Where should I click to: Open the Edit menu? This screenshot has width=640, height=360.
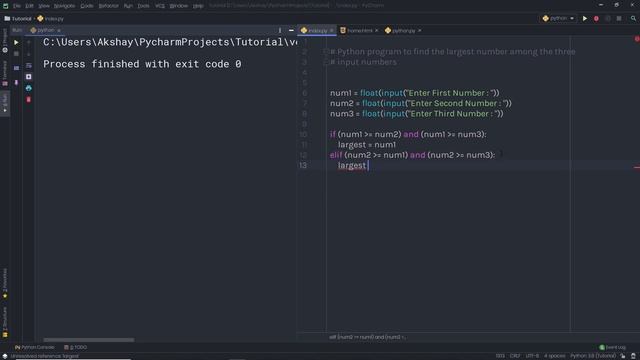[29, 6]
